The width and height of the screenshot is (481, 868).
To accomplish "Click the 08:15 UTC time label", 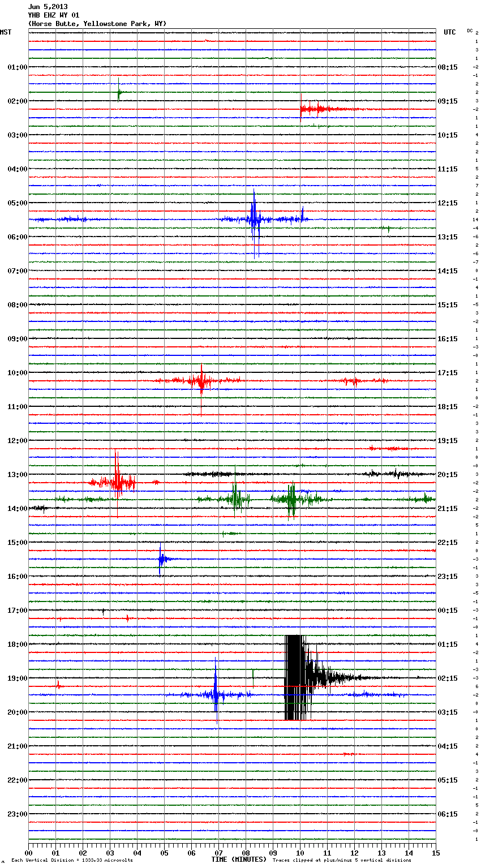I will 448,67.
